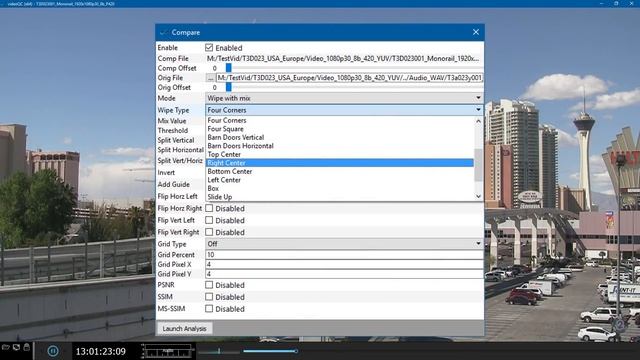Click the browse button beside Orig File
Image resolution: width=640 pixels, height=360 pixels.
[210, 78]
